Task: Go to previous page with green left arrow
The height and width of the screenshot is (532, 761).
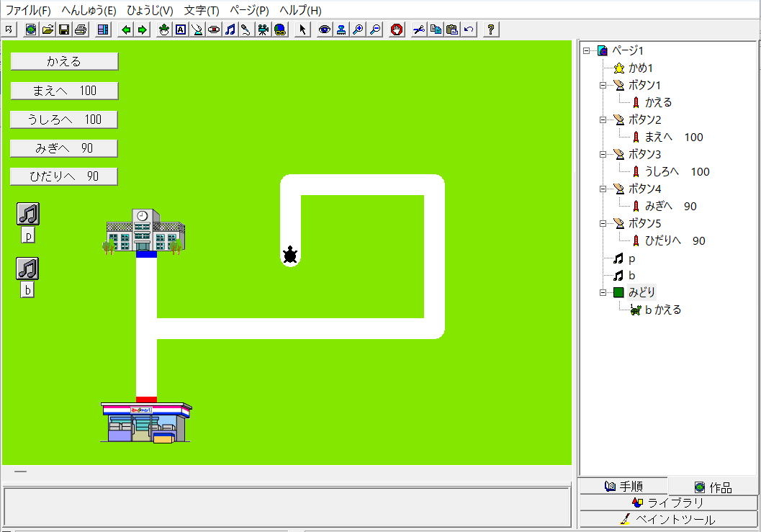Action: [x=126, y=30]
